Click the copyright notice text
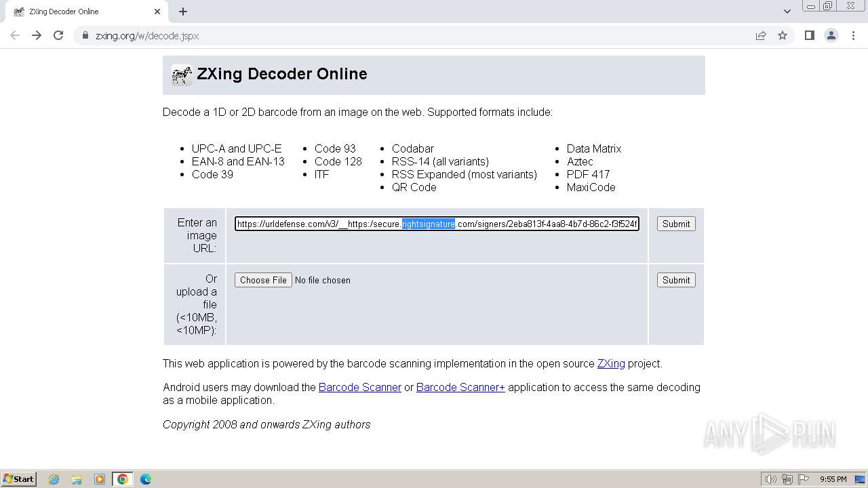This screenshot has width=868, height=488. (x=267, y=424)
